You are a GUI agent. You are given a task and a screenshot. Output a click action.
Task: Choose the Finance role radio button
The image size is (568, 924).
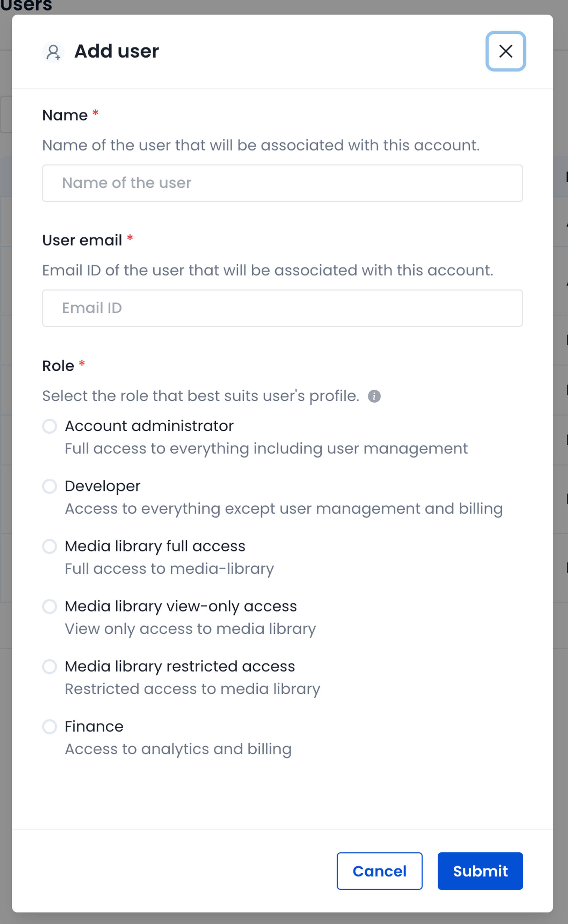point(50,726)
